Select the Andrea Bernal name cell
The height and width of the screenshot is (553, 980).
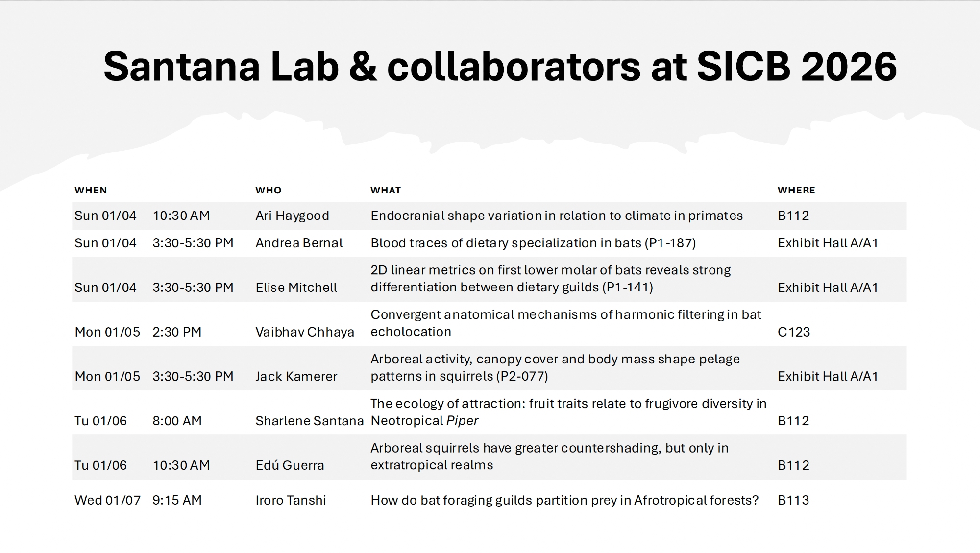pyautogui.click(x=299, y=243)
